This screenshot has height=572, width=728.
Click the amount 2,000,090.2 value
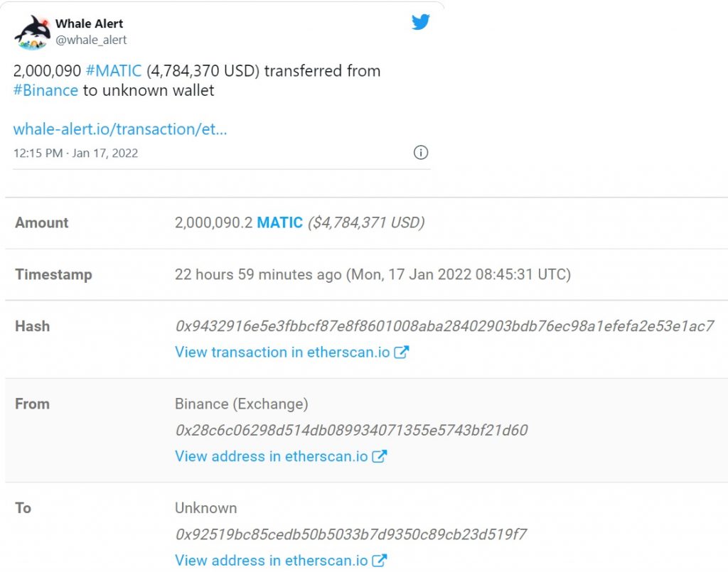point(213,222)
